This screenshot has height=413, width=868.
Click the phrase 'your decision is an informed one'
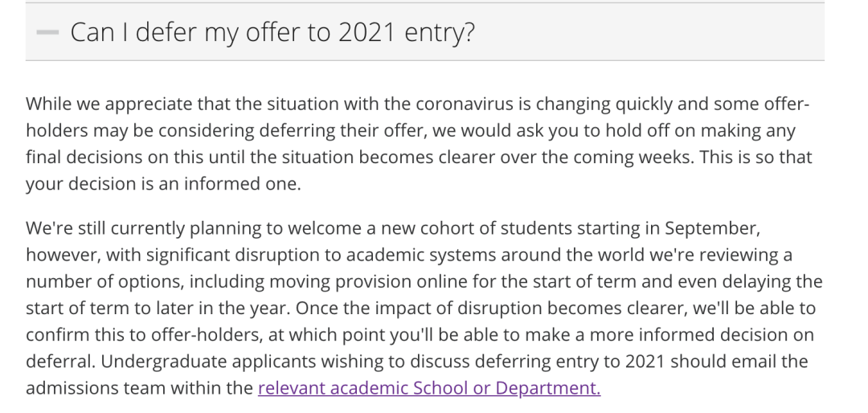tap(162, 184)
